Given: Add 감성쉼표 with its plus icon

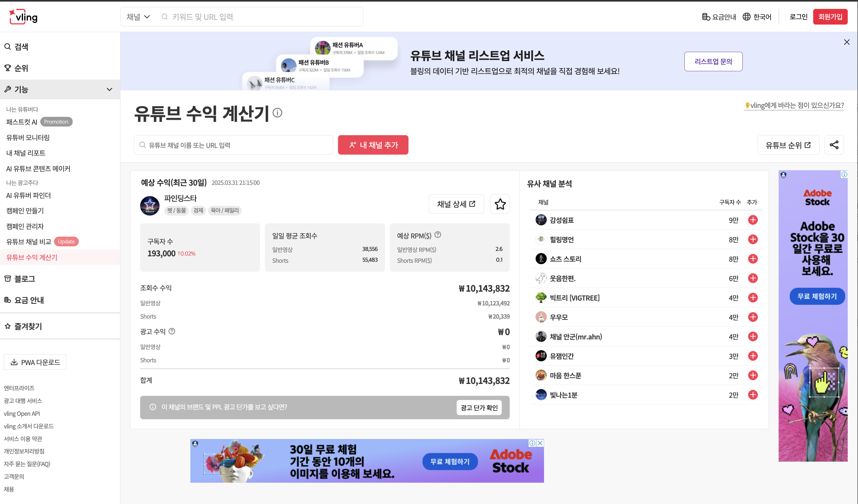Looking at the screenshot, I should (x=753, y=220).
